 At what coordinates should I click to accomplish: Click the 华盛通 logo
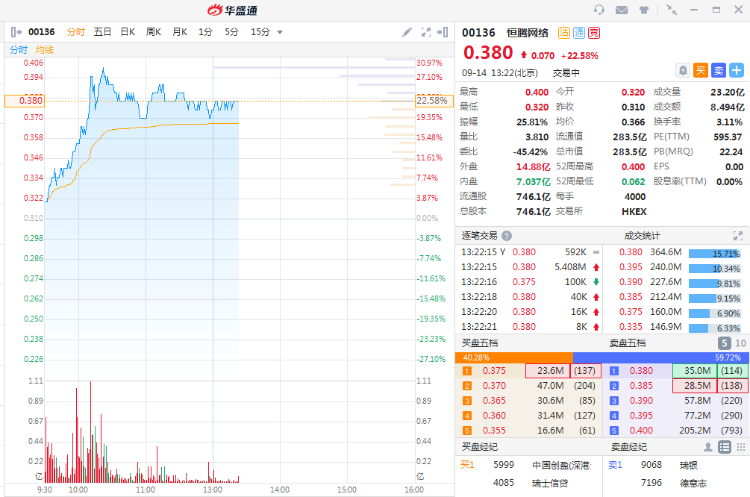tap(232, 10)
